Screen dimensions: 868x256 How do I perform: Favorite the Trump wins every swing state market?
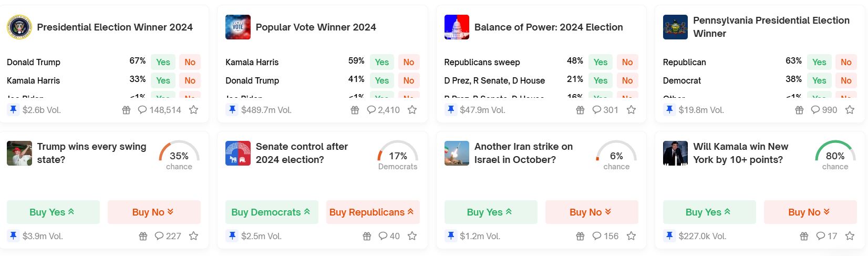193,236
